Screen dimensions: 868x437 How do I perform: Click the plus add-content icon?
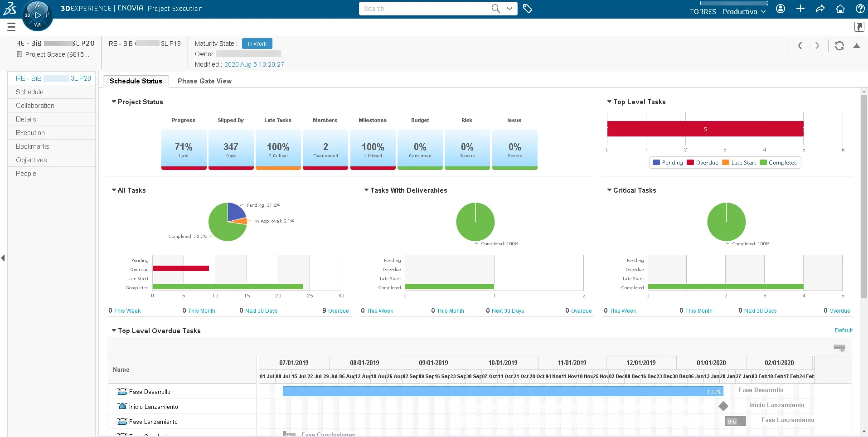(x=800, y=9)
